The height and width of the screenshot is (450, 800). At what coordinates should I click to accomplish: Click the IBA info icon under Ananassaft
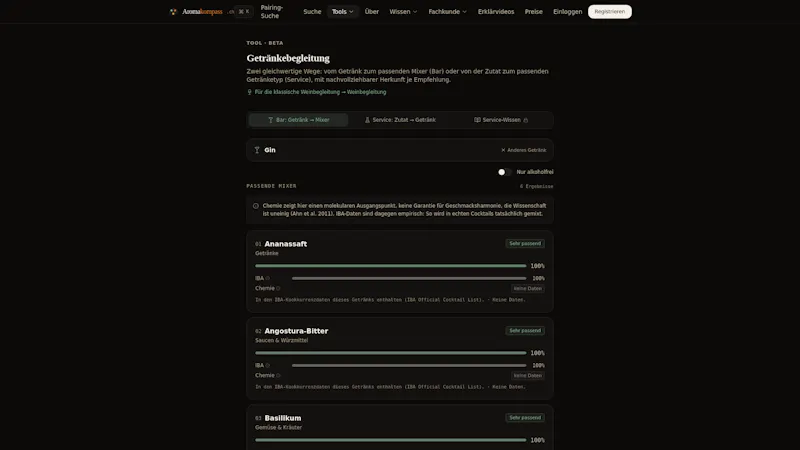click(268, 279)
